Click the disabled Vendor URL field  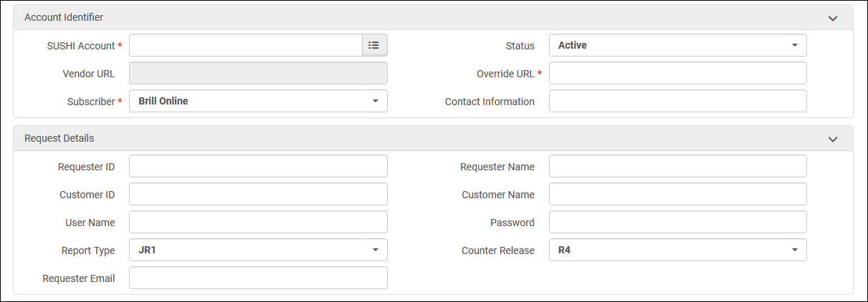pos(258,73)
